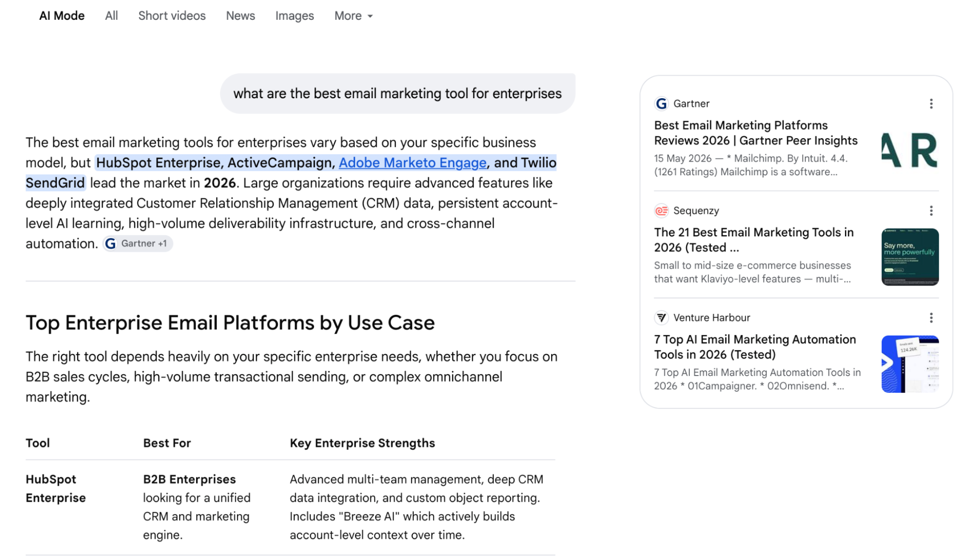Screen dimensions: 963x560
Task: Click the Gartner result thumbnail image
Action: coord(910,150)
